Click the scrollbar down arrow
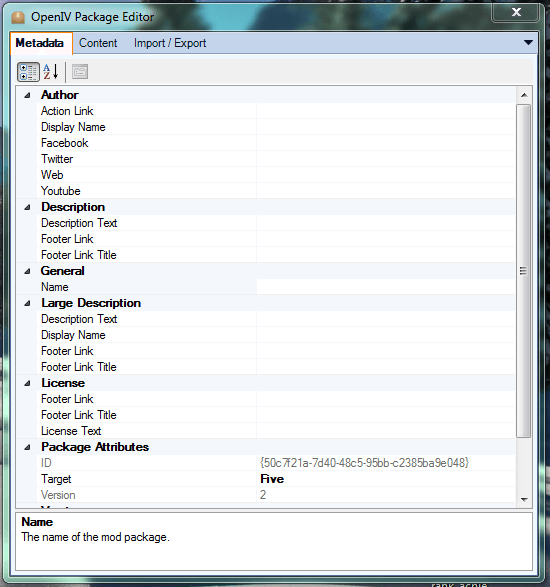 pyautogui.click(x=524, y=499)
